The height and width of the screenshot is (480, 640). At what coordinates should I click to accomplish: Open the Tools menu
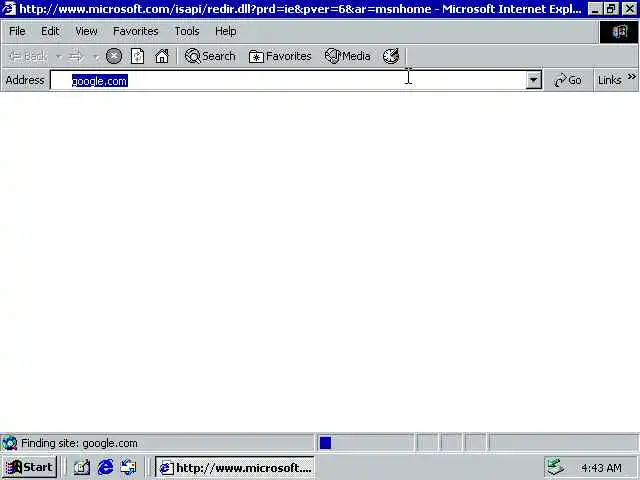point(187,31)
